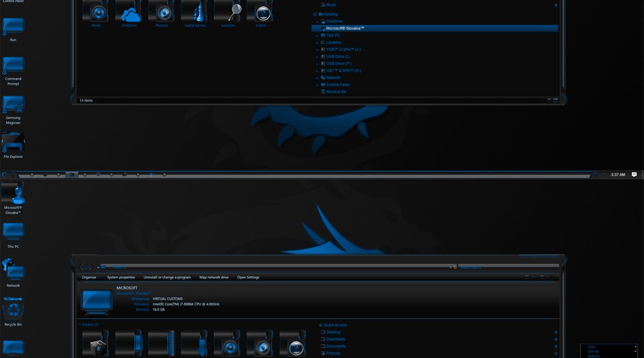This screenshot has height=358, width=644.
Task: Select USB Drive (I:) in navigation tree
Action: point(338,57)
